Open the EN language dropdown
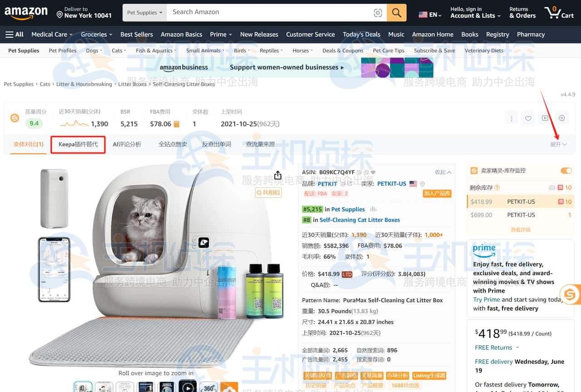 (430, 15)
